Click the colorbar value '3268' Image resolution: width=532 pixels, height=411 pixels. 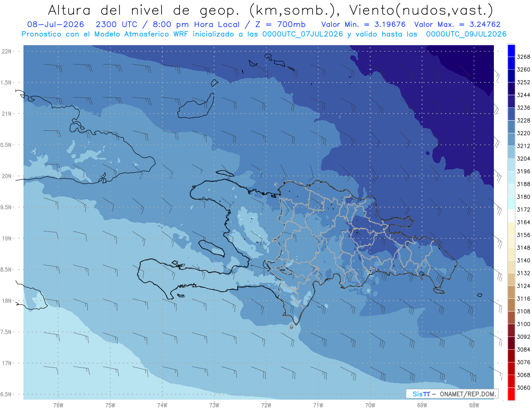(x=524, y=57)
